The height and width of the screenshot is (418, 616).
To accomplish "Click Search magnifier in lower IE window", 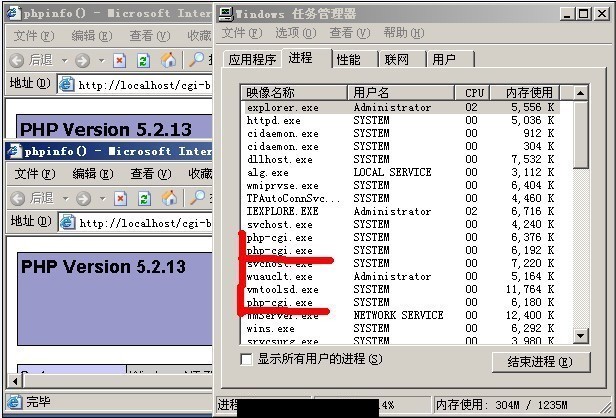I will (x=197, y=198).
